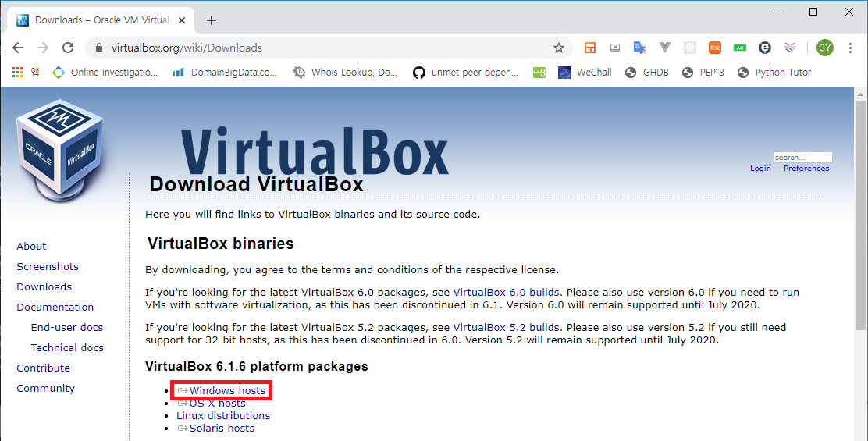The image size is (868, 441).
Task: Open the Korean-labeled bookmark after Apps
Action: tap(35, 72)
